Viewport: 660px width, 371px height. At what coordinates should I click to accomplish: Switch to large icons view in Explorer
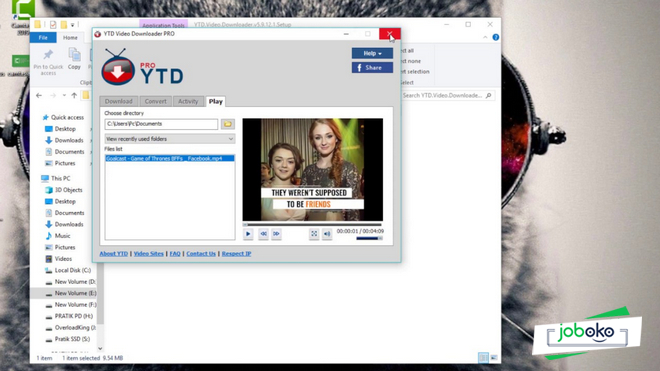click(494, 358)
